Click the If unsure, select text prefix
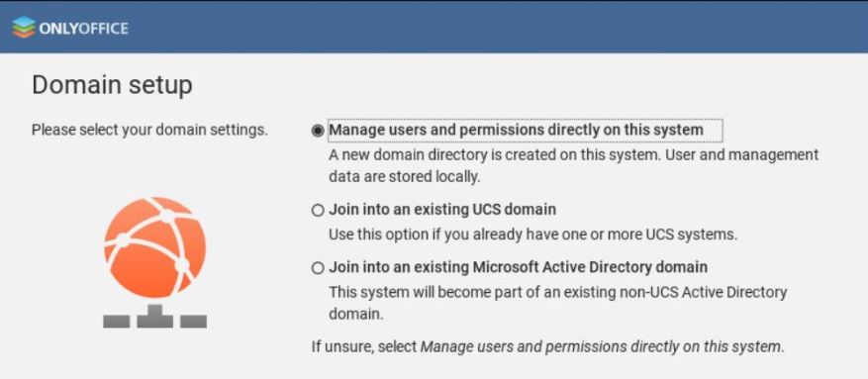The height and width of the screenshot is (379, 868). click(x=364, y=347)
